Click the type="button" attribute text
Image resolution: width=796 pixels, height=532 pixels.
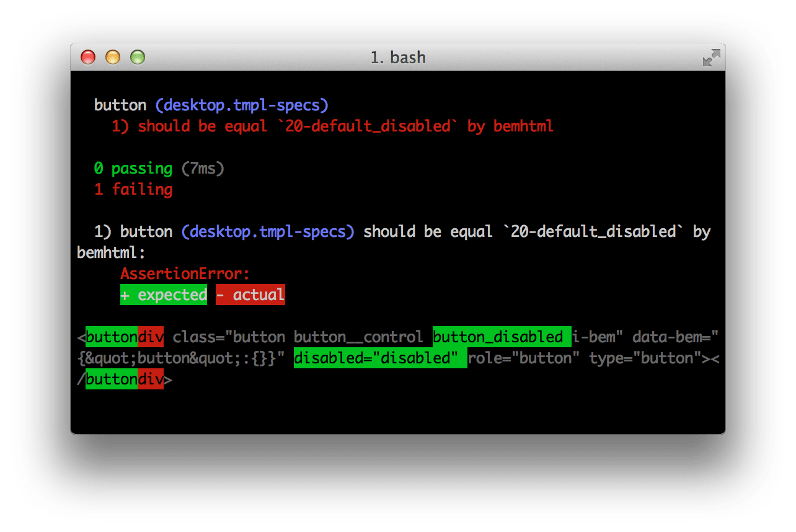coord(645,358)
